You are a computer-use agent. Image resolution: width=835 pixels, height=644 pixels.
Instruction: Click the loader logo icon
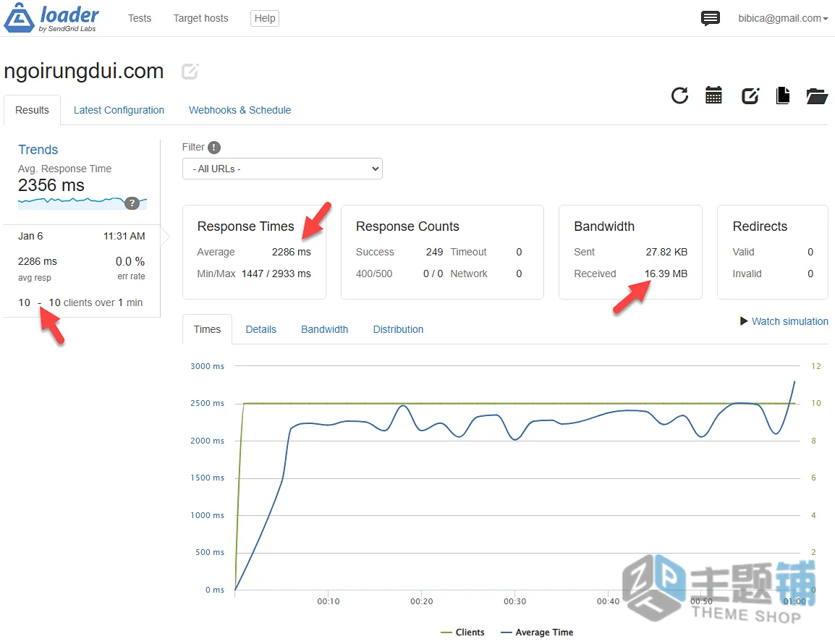tap(19, 17)
